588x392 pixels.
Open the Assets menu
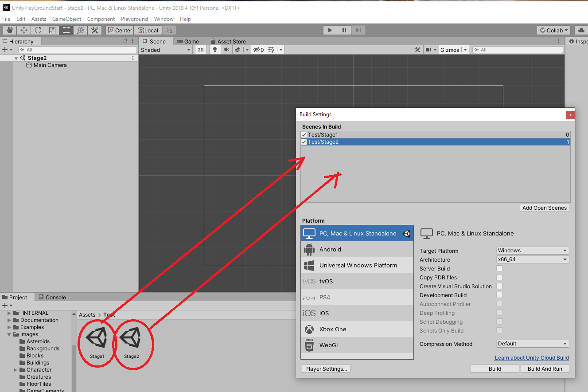pyautogui.click(x=39, y=19)
